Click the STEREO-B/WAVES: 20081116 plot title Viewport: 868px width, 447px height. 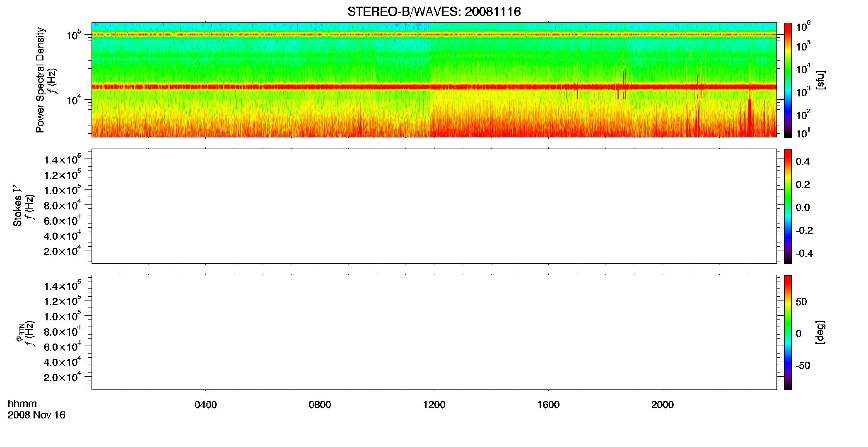coord(434,12)
